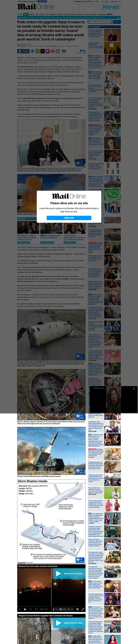Copy the video link icon
Viewport: 138px width, 644px height.
click(x=68, y=609)
